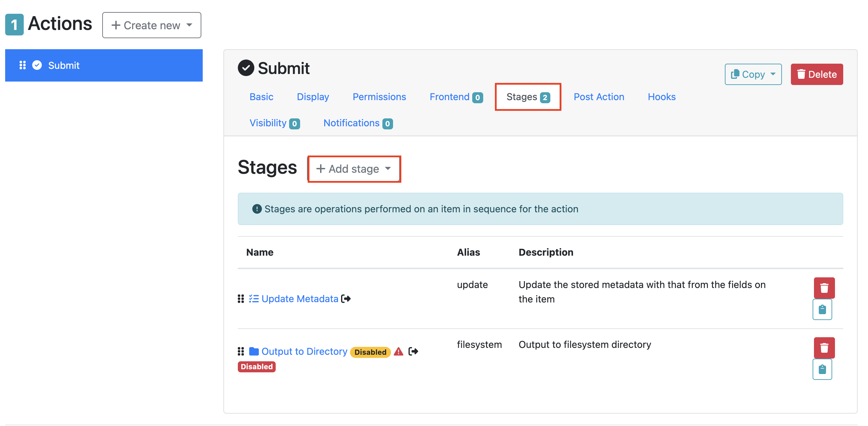The height and width of the screenshot is (426, 868).
Task: Grab drag handle of Submit sidebar item
Action: 22,65
